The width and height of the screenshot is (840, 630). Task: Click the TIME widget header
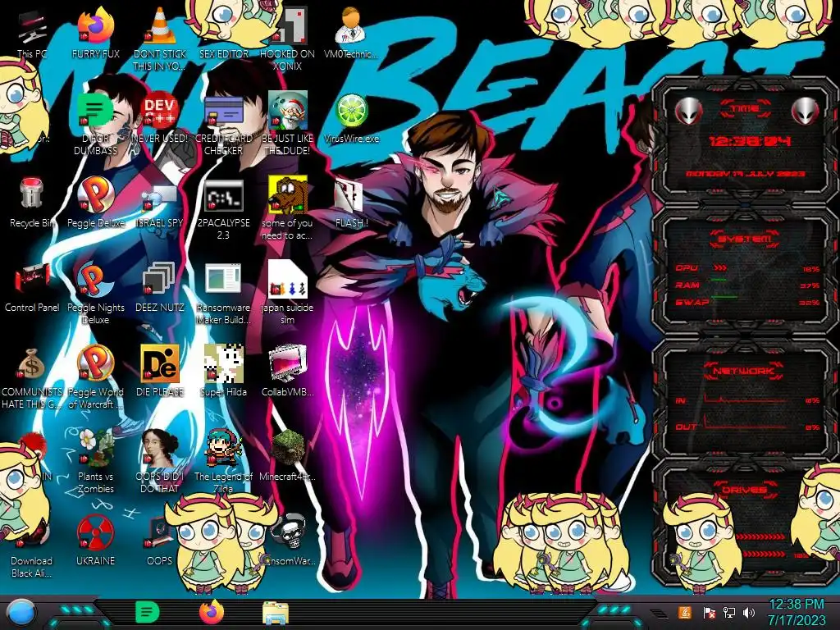pyautogui.click(x=745, y=109)
